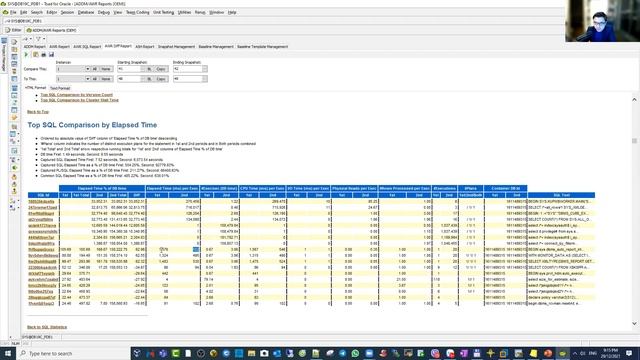
Task: Click the printer icon in report toolbar
Action: click(x=44, y=54)
